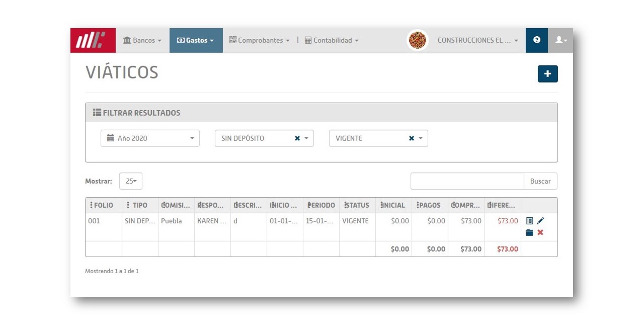Expand the CONSTRUCCIONES EL company selector
The image size is (644, 324).
click(477, 40)
